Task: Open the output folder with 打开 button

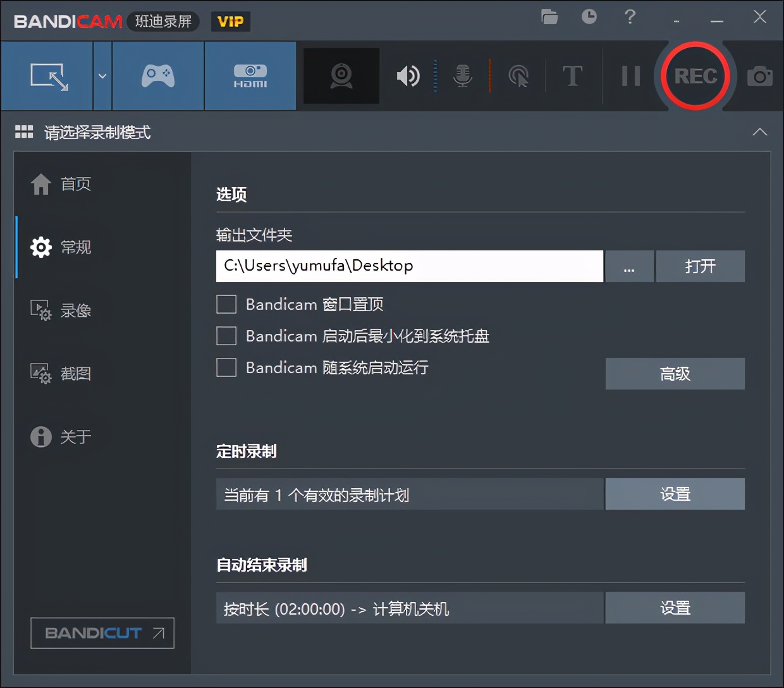Action: pos(700,266)
